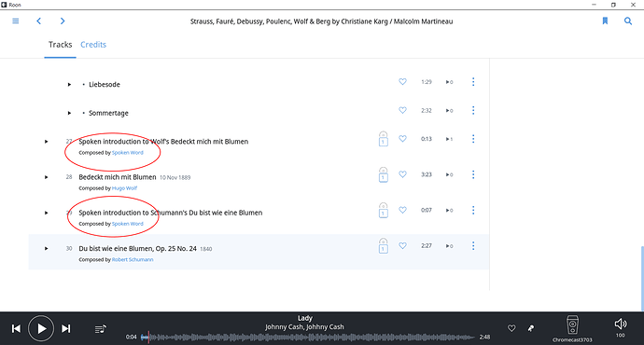Image resolution: width=644 pixels, height=345 pixels.
Task: Play the Liebesode track
Action: tap(69, 85)
